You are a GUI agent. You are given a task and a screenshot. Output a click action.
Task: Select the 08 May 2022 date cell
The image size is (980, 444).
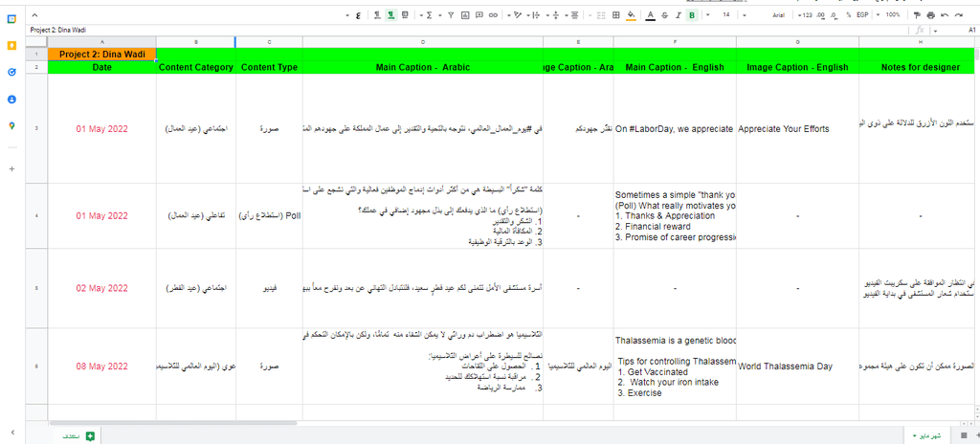coord(101,366)
